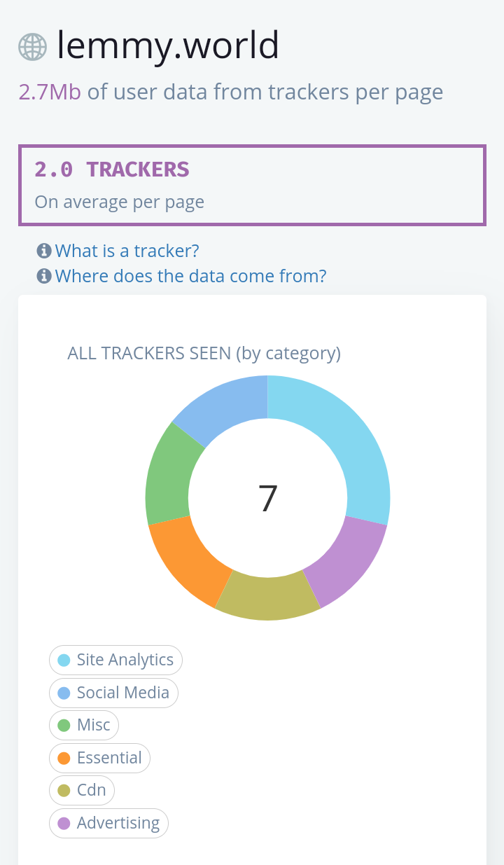Click the globe icon beside lemmy.world
The image size is (504, 865).
point(32,47)
